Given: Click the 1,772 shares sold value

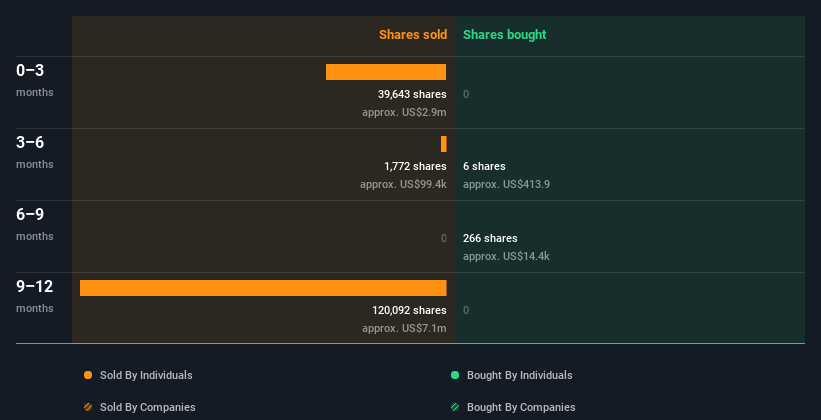Looking at the screenshot, I should (415, 166).
